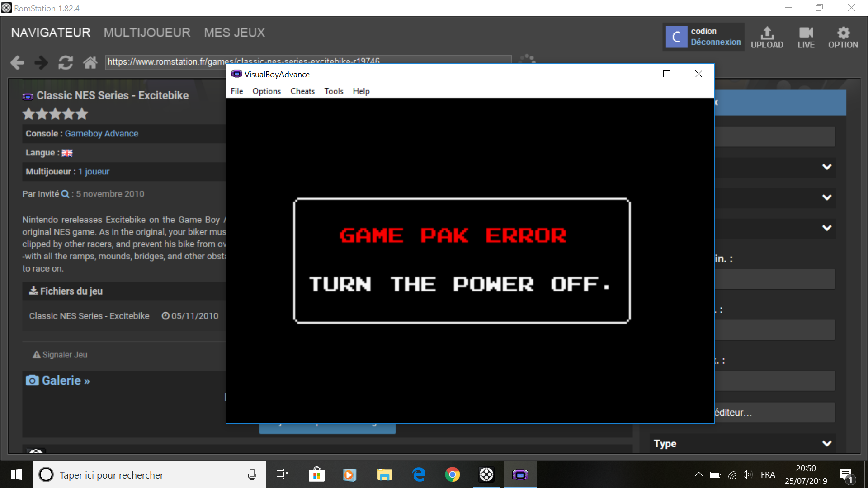Open VisualBoyAdvance from the taskbar
The height and width of the screenshot is (488, 868).
(x=520, y=474)
